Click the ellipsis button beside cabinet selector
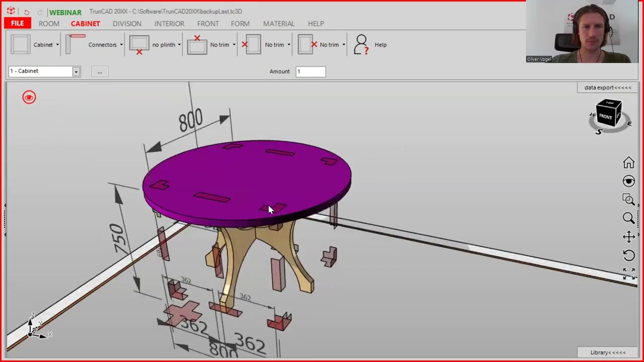 coord(100,71)
